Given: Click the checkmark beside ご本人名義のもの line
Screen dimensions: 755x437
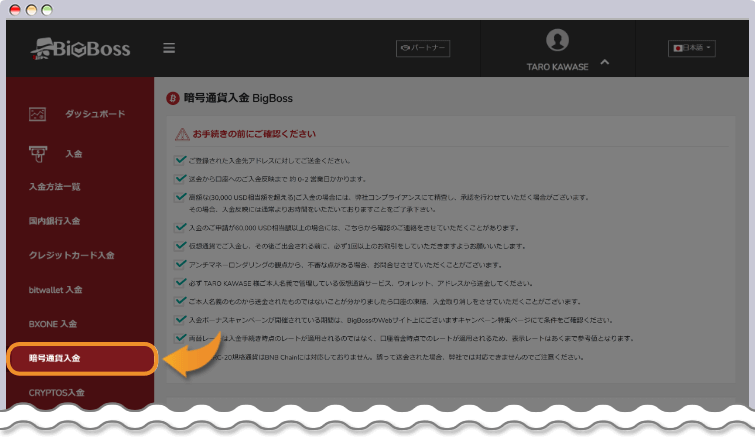Looking at the screenshot, I should point(181,301).
